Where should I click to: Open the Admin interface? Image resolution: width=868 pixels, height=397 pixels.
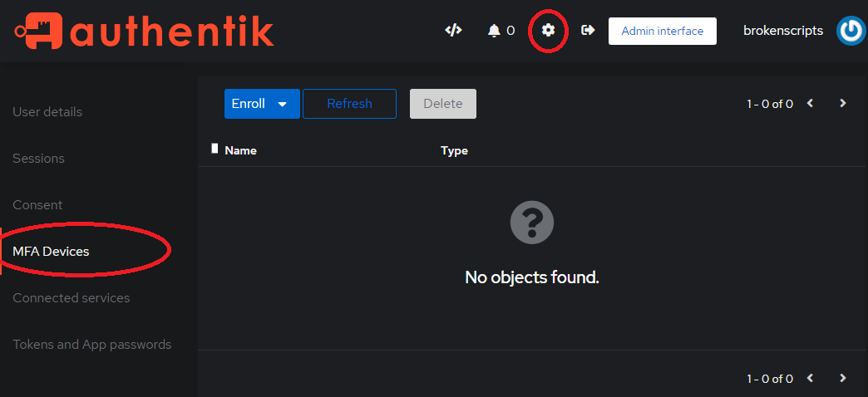click(x=662, y=31)
